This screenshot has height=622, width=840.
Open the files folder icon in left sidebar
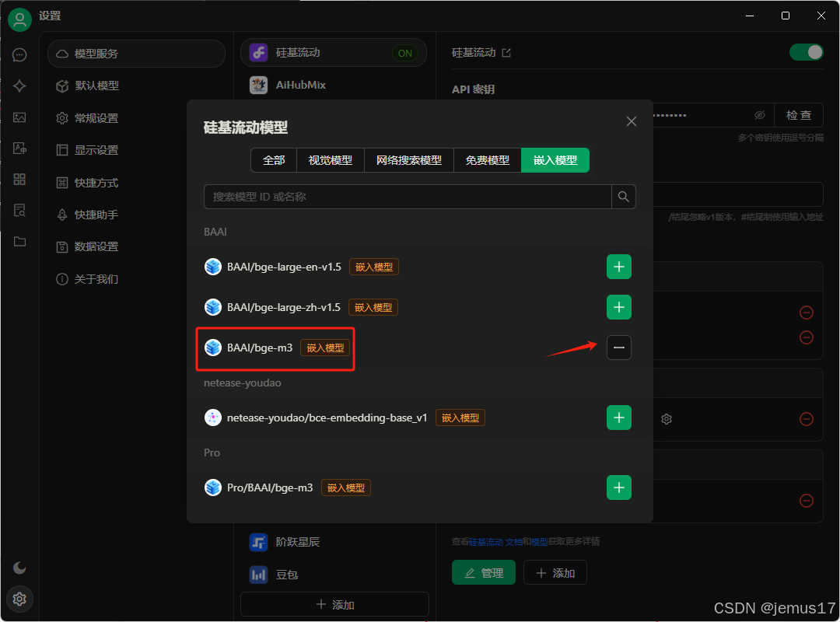[19, 242]
